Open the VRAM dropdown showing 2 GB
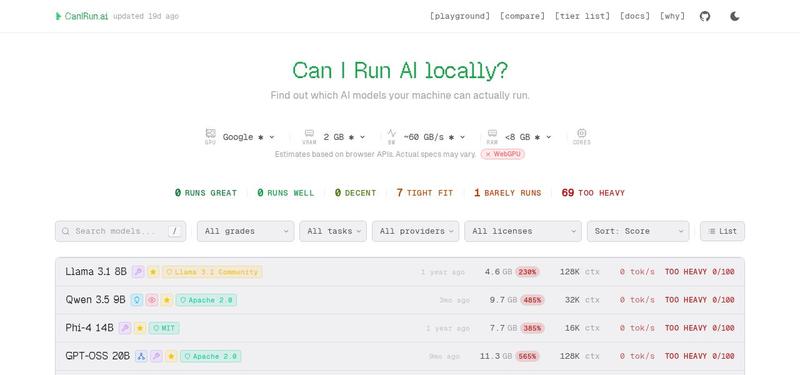The height and width of the screenshot is (375, 800). 344,137
